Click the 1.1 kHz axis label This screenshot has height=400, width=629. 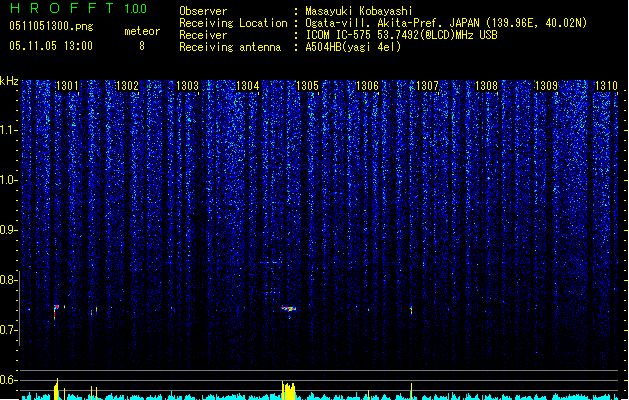[x=8, y=130]
